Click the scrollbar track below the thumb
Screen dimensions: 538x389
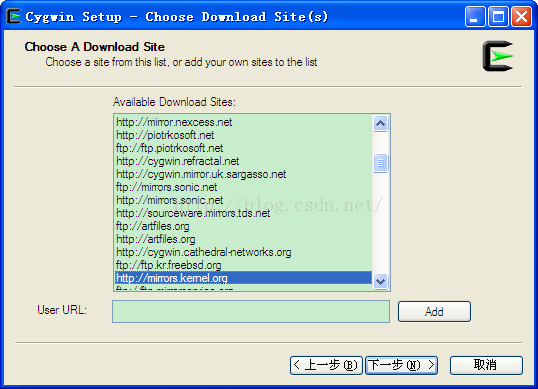pos(381,223)
